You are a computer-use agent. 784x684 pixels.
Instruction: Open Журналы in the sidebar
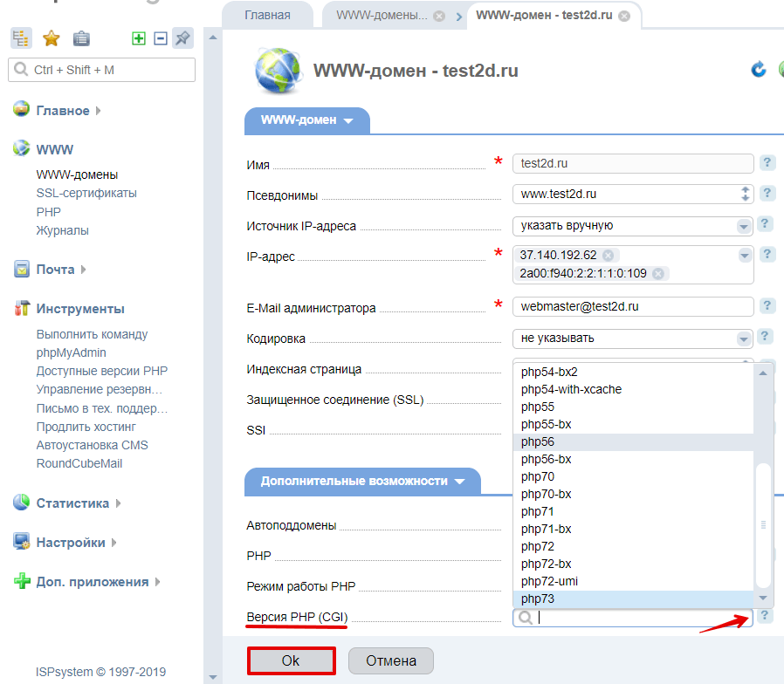(x=63, y=230)
